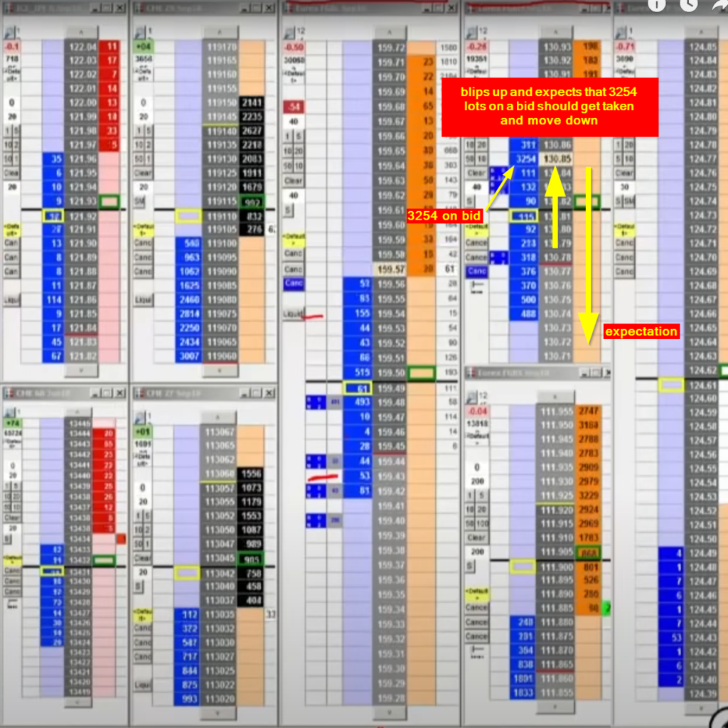Click the blue highlighted Cancel button in 159.72 ladder
Screen dimensions: 728x728
(x=293, y=284)
